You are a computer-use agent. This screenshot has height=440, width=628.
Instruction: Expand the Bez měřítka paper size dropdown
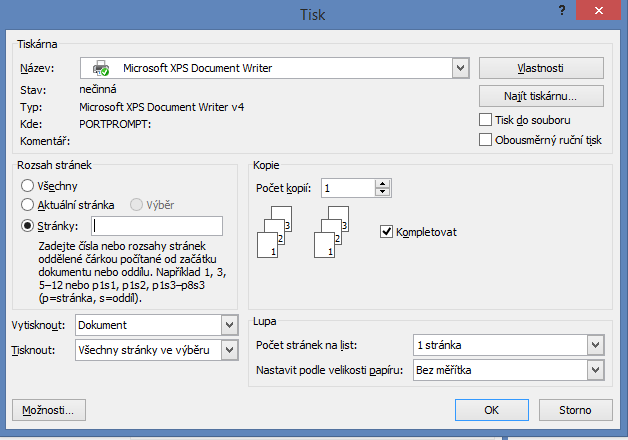point(596,370)
